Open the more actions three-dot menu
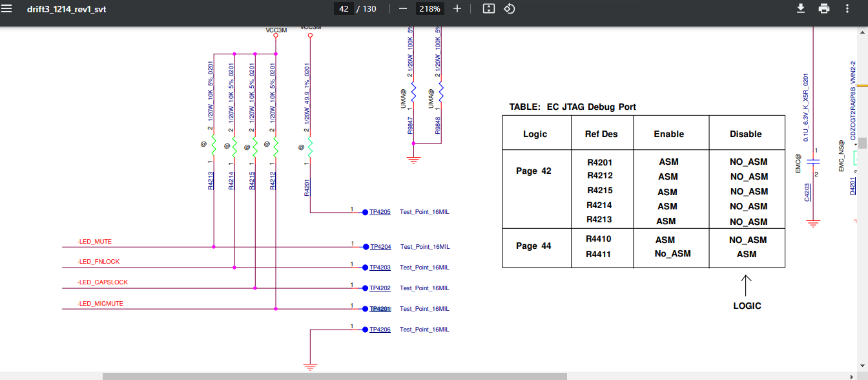Screen dimensions: 868x380 tap(847, 9)
